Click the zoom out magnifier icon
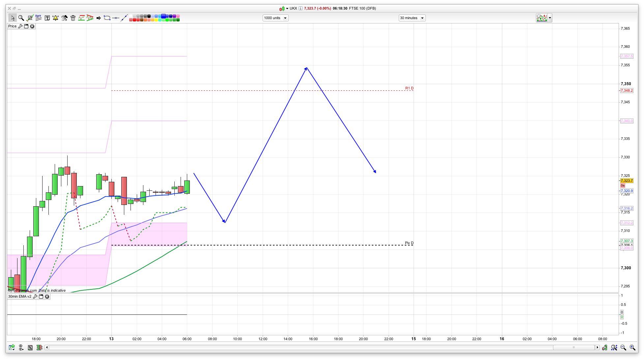Screen dimensions: 644x360 tap(623, 347)
